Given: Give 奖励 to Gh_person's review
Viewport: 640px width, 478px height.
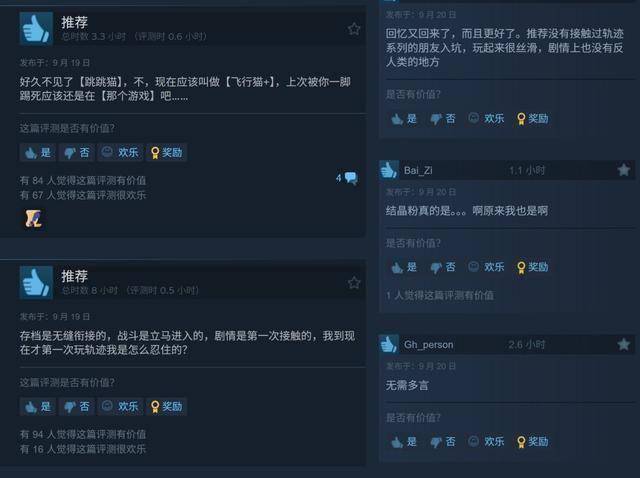Looking at the screenshot, I should 532,442.
